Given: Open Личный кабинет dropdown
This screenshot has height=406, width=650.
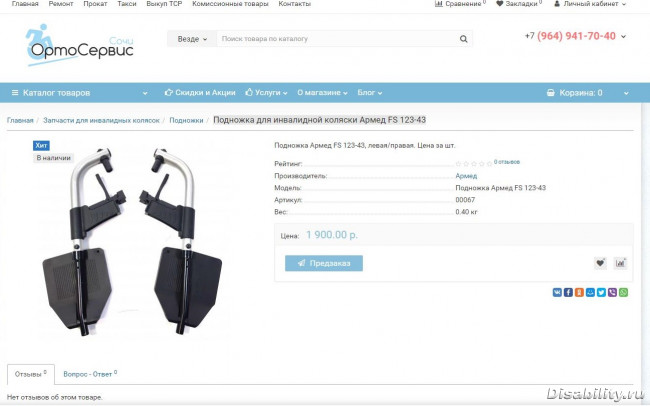Looking at the screenshot, I should pyautogui.click(x=590, y=4).
